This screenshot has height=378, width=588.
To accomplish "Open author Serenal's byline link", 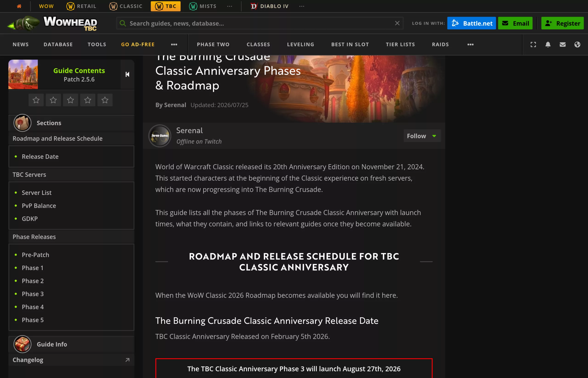I will 175,105.
